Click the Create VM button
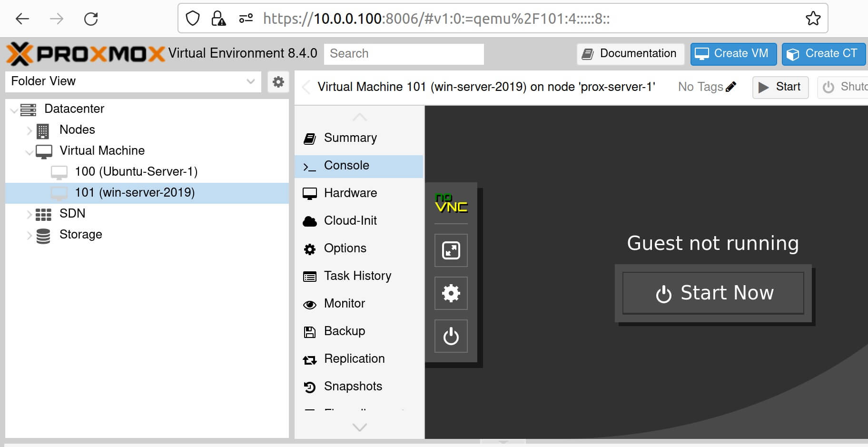 (733, 54)
